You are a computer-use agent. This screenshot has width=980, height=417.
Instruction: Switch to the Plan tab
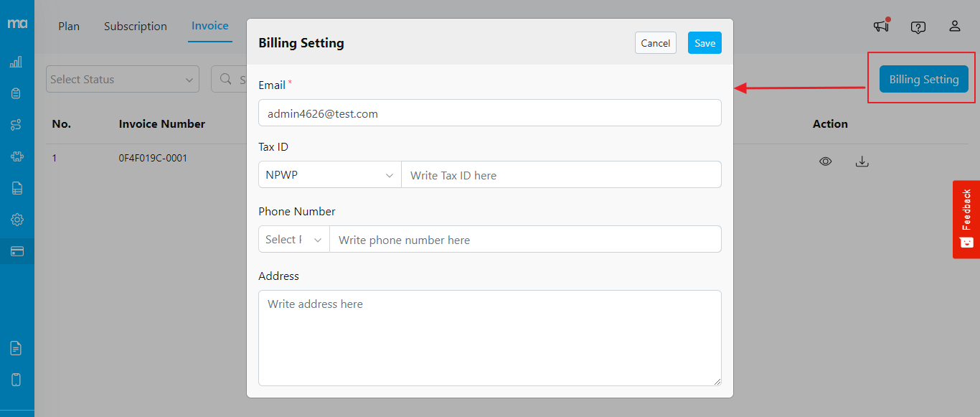pos(69,26)
